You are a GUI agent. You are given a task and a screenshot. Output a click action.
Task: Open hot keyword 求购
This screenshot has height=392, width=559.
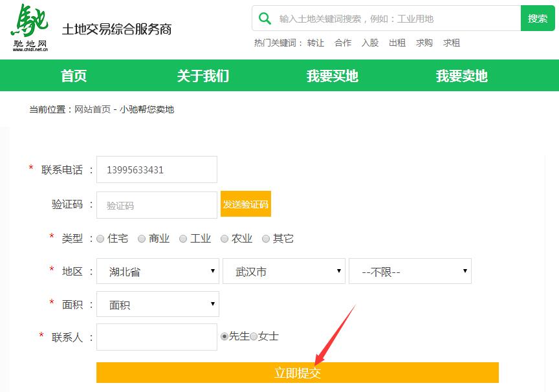coord(424,43)
